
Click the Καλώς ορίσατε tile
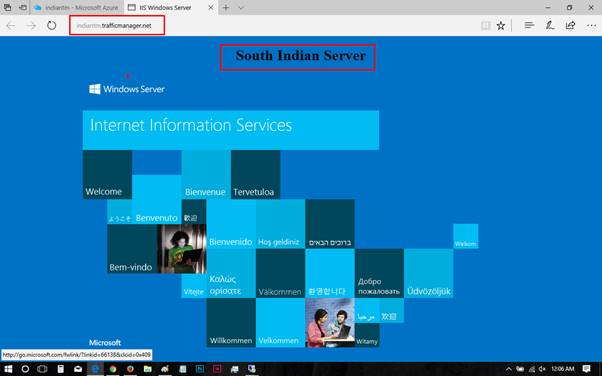pos(231,273)
